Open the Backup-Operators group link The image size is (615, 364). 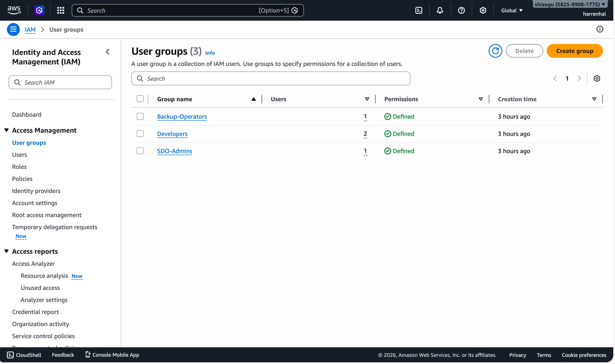182,117
